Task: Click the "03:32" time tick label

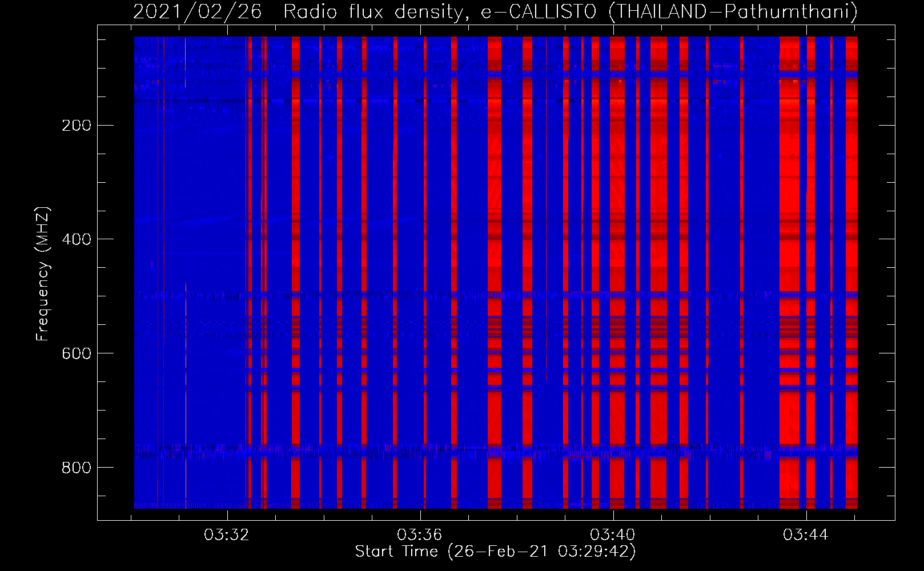Action: click(227, 536)
